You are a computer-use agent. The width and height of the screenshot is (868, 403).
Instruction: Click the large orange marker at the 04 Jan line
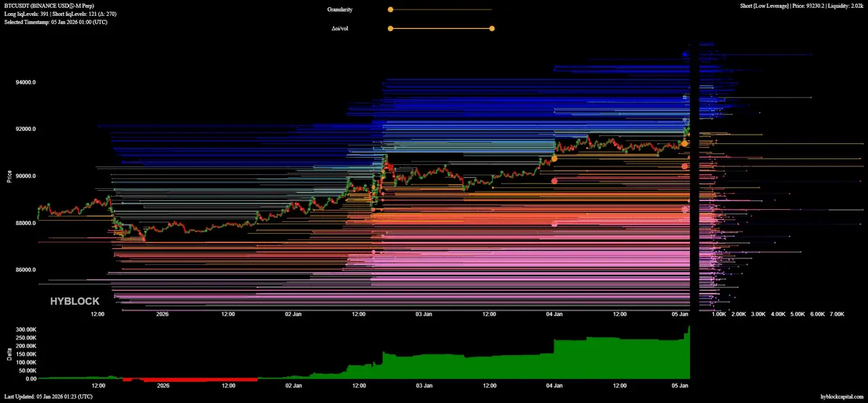pos(554,159)
